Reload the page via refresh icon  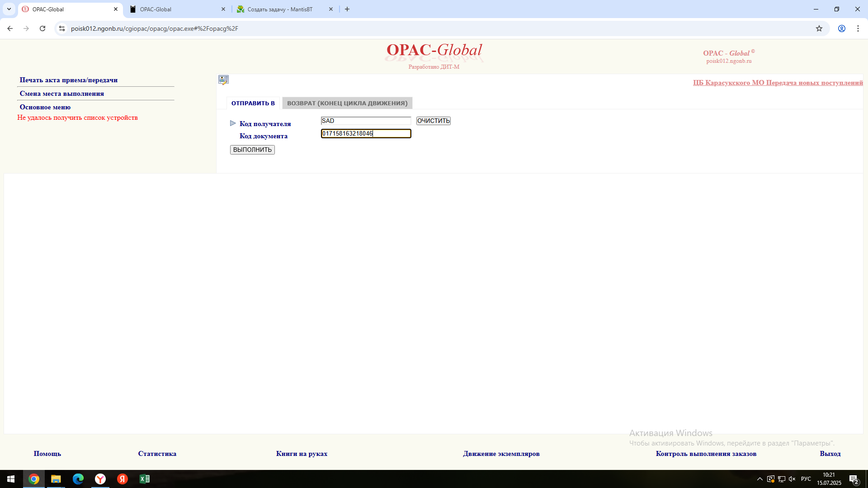tap(42, 28)
